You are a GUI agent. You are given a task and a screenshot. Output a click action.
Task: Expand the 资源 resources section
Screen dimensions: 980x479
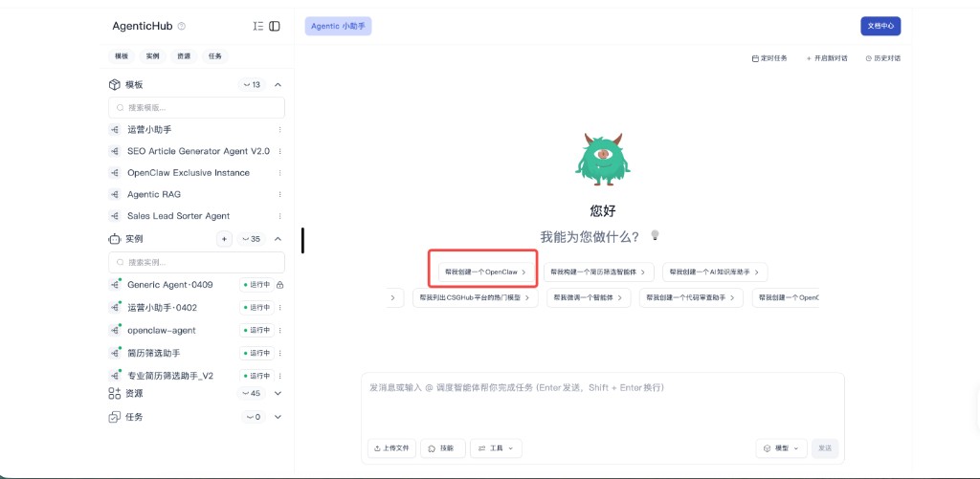pyautogui.click(x=278, y=393)
